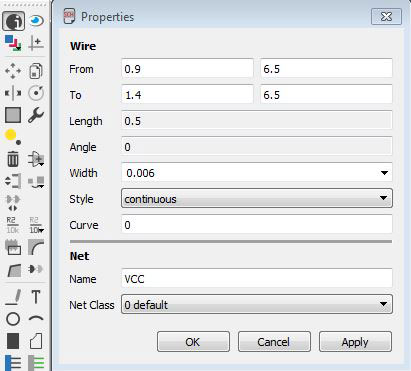The width and height of the screenshot is (411, 371).
Task: Select the Mirror tool
Action: point(13,93)
